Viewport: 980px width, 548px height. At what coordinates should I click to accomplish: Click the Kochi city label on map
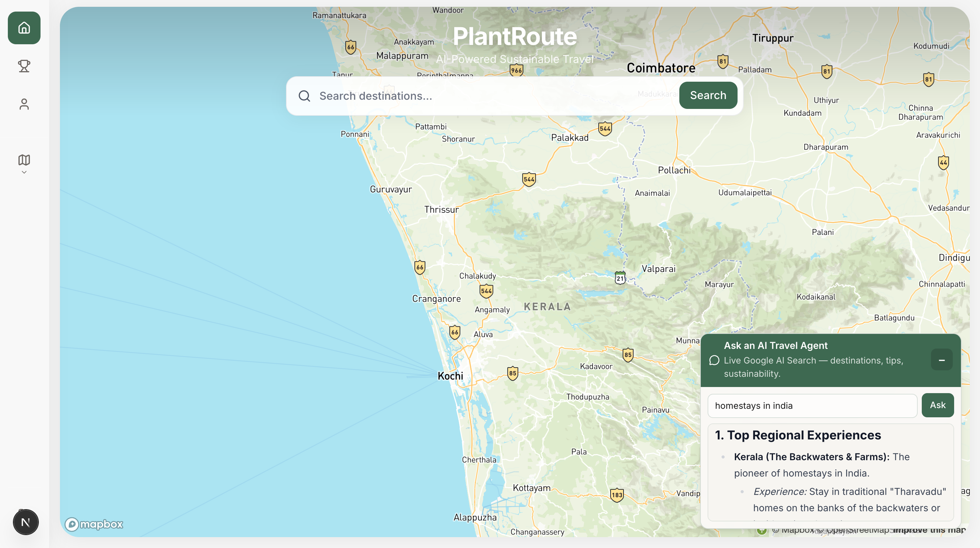tap(451, 376)
